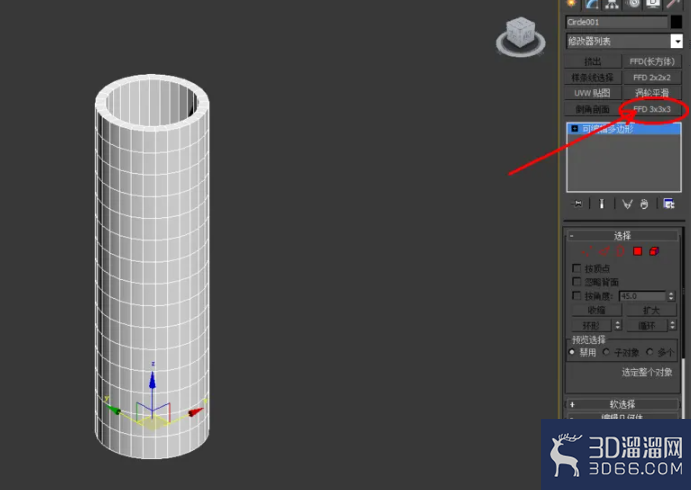Select the 子对象 preview radio option
Screen dimensions: 691x490
coord(606,352)
